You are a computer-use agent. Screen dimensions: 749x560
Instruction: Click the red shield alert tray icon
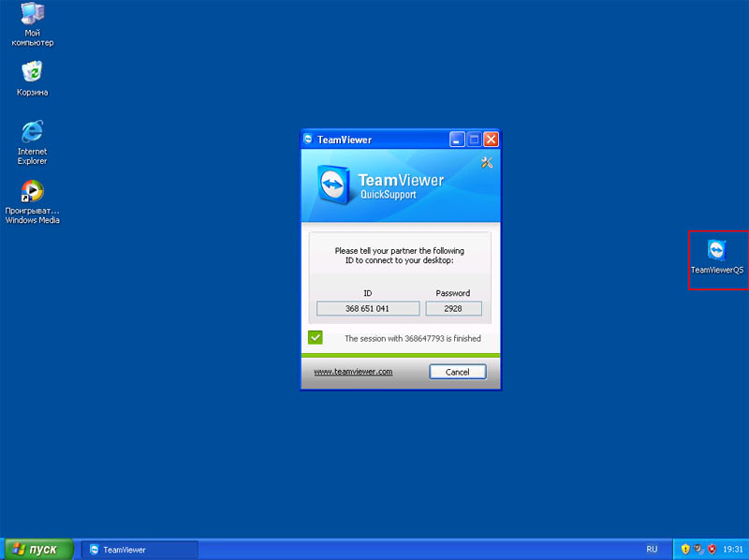click(712, 549)
